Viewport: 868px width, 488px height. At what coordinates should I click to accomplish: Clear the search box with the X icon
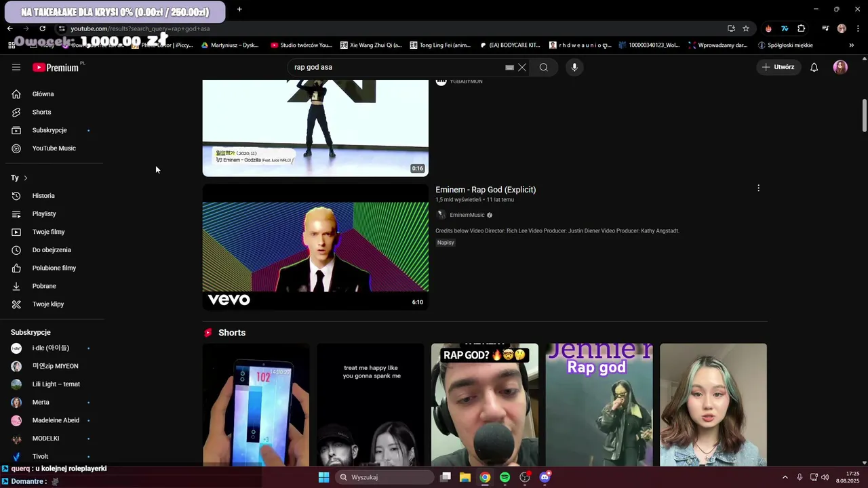pyautogui.click(x=522, y=67)
